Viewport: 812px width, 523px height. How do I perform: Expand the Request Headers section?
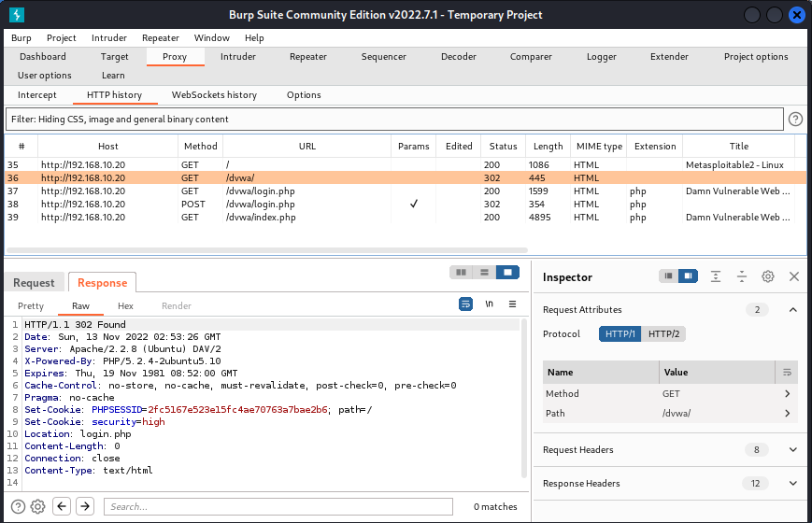pyautogui.click(x=792, y=449)
